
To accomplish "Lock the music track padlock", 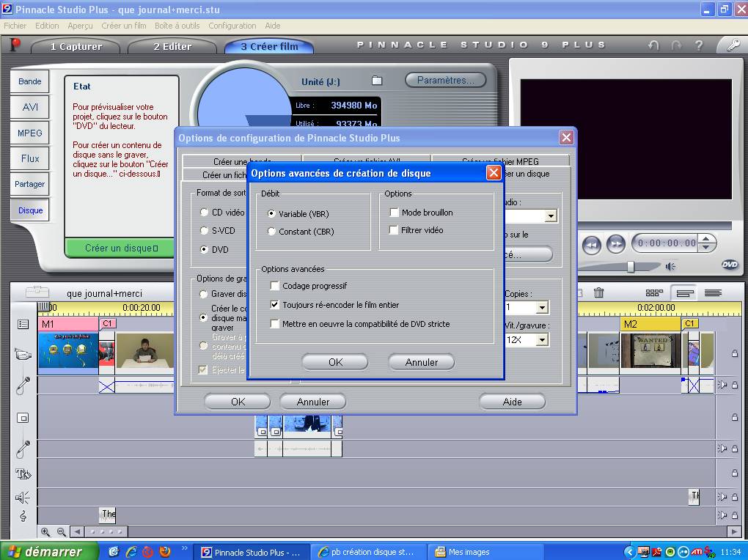I will click(735, 515).
